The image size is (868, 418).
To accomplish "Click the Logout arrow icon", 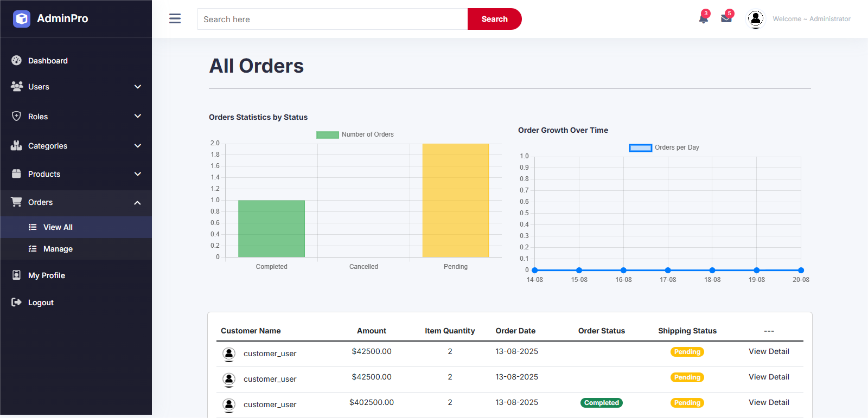I will tap(17, 303).
